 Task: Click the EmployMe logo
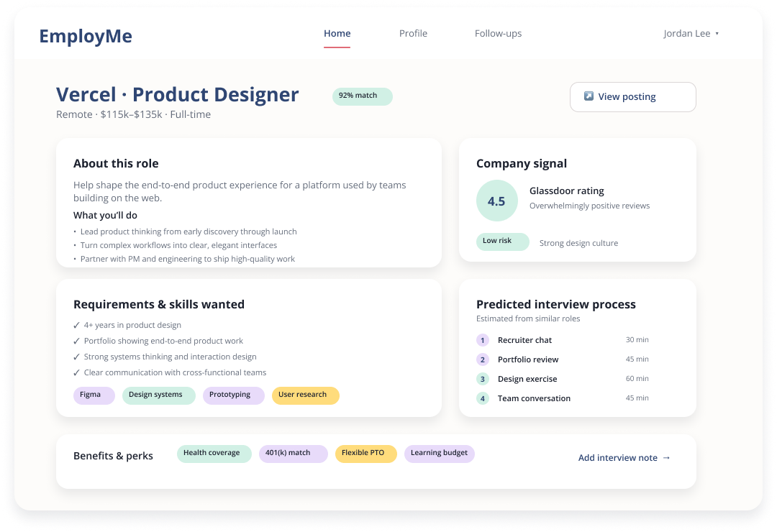[x=86, y=36]
